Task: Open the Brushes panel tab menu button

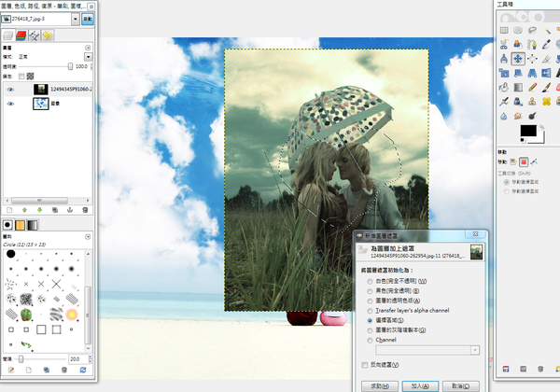Action: click(x=88, y=237)
